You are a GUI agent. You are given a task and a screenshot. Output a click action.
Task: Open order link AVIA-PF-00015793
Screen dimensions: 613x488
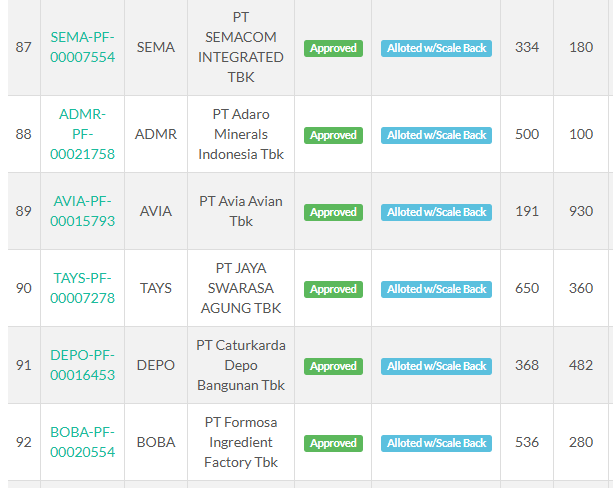(82, 211)
